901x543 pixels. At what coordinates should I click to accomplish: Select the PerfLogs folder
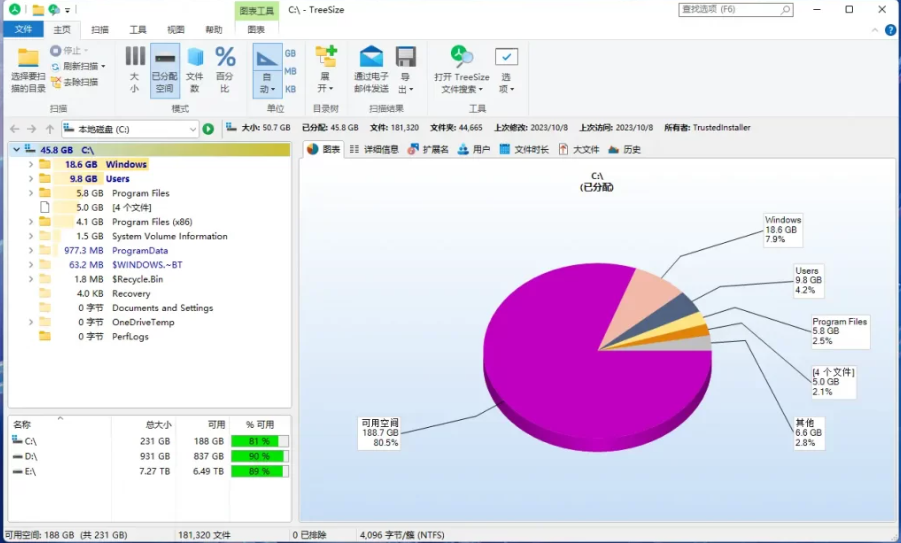coord(130,337)
